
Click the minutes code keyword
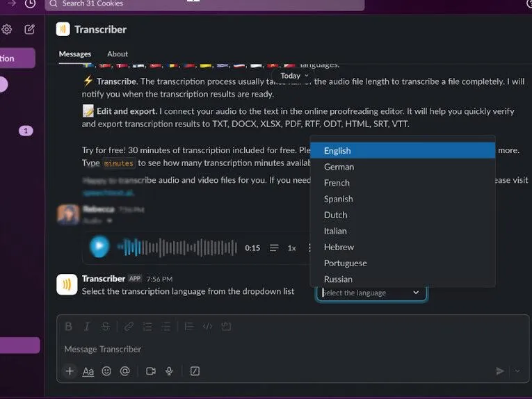118,163
